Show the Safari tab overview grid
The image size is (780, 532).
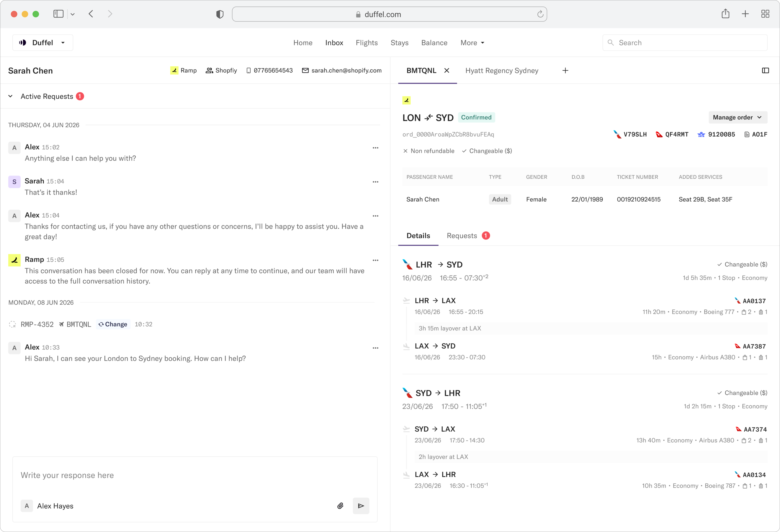[x=765, y=14]
